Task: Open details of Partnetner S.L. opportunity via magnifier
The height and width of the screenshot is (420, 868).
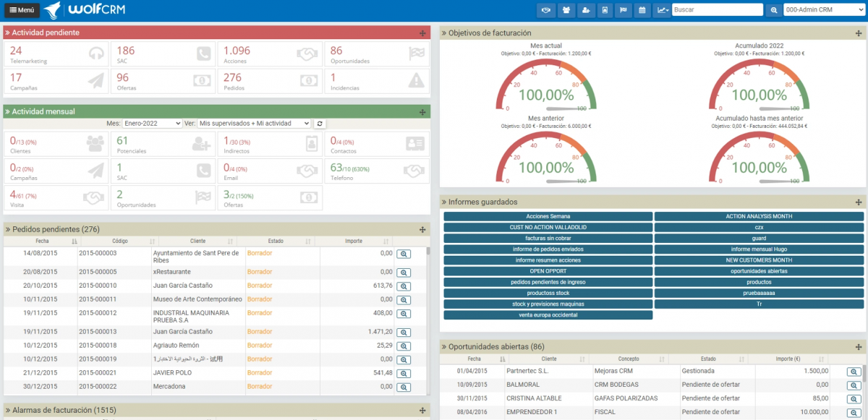Action: [x=853, y=371]
